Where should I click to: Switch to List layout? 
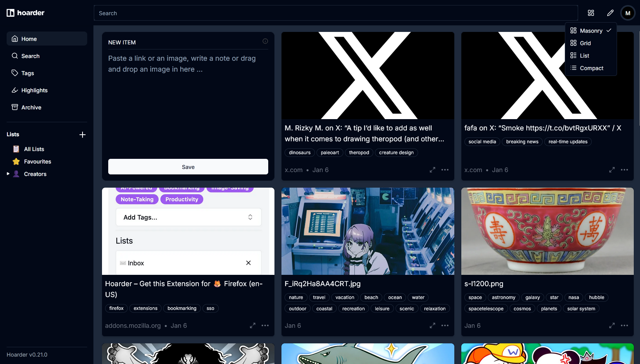[x=584, y=55]
